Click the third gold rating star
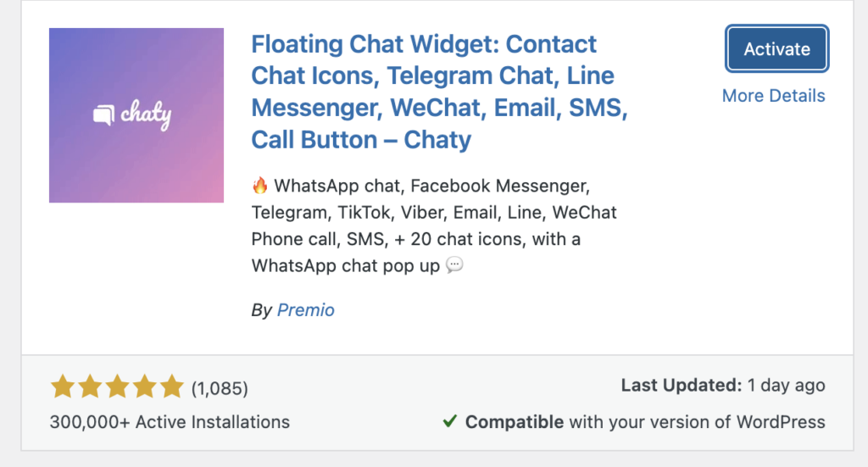The width and height of the screenshot is (868, 467). [117, 386]
